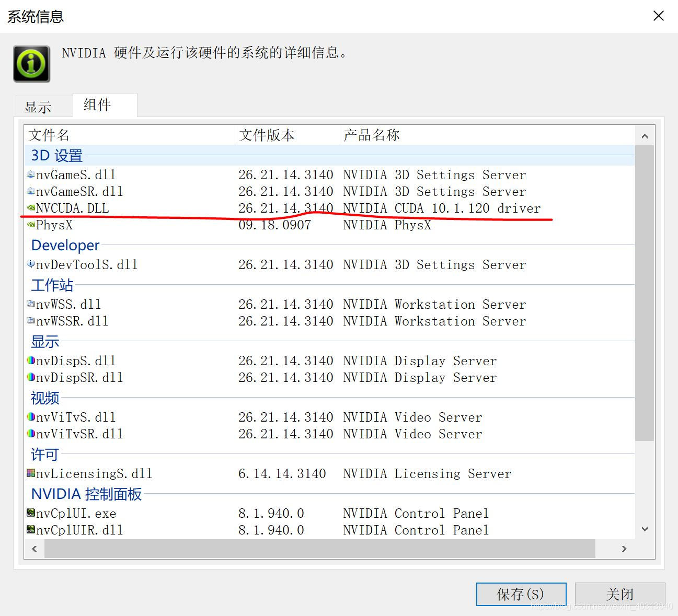Sort by the 文件名 column header
Image resolution: width=678 pixels, height=616 pixels.
coord(130,135)
